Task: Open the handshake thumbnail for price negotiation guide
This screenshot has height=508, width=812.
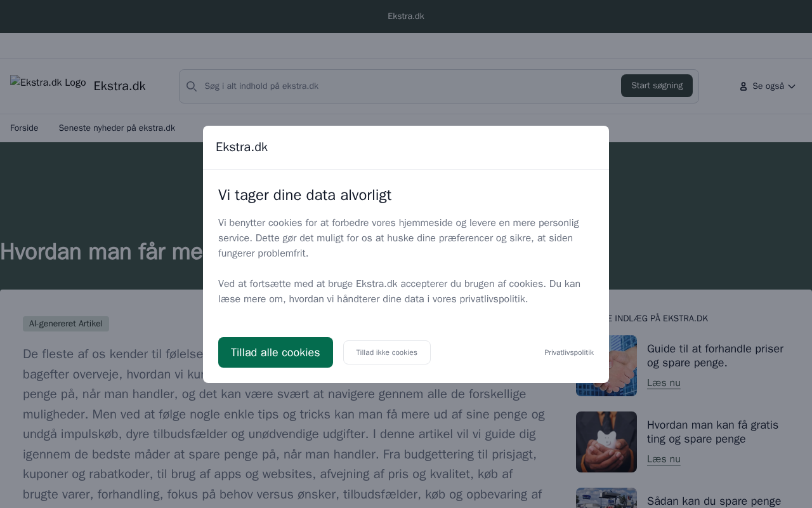Action: tap(606, 366)
